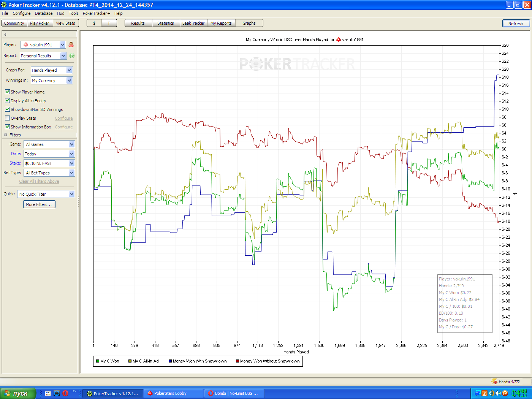Open the Date filter dropdown
The image size is (532, 399).
click(x=49, y=154)
